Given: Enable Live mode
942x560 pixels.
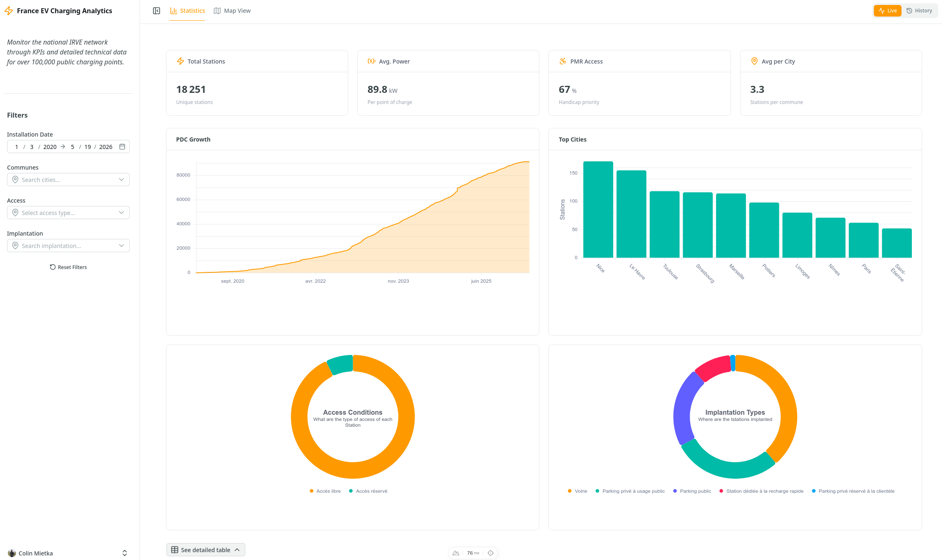Looking at the screenshot, I should 887,10.
